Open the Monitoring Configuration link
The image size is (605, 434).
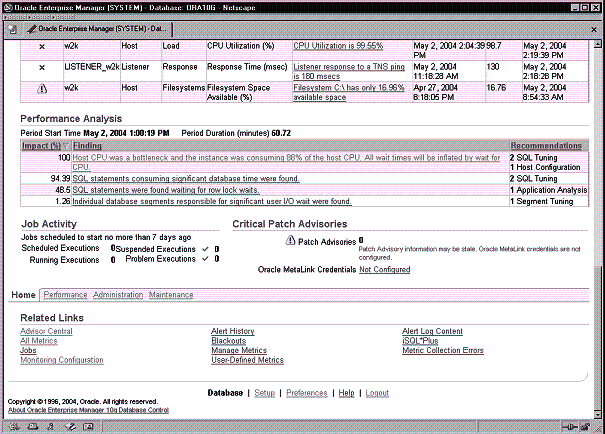62,360
